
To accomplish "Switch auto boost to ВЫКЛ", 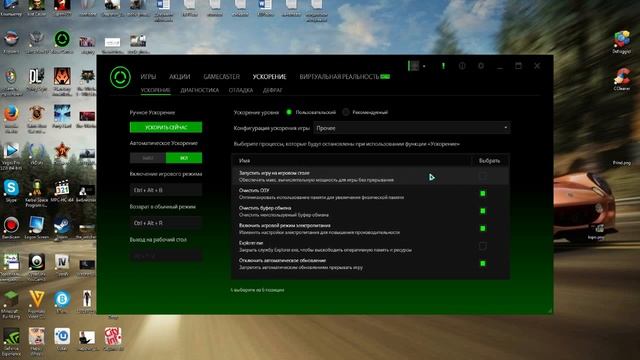I will pyautogui.click(x=148, y=158).
